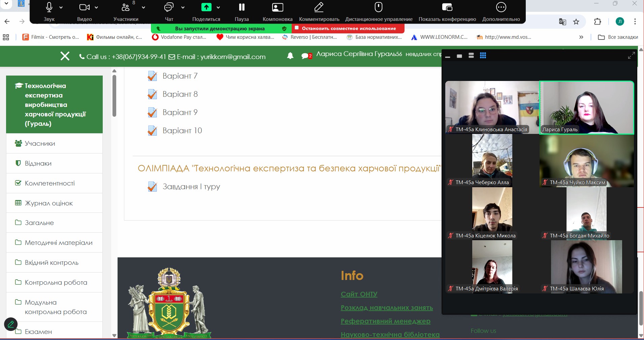Click the sidebar vertical scrollbar thumb

(114, 96)
